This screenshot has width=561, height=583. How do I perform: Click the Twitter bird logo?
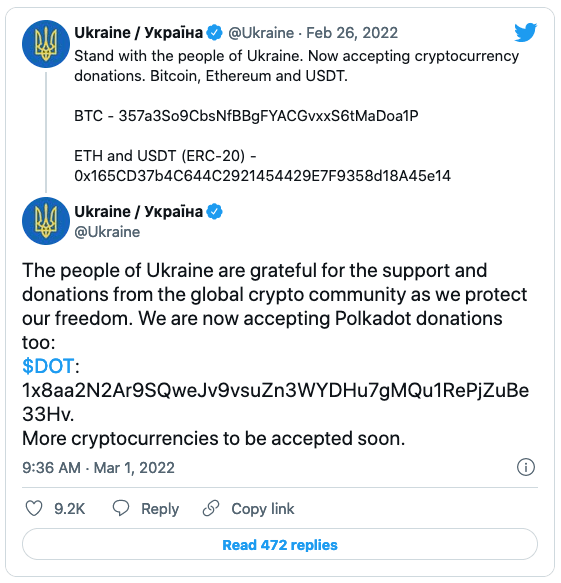click(x=525, y=32)
